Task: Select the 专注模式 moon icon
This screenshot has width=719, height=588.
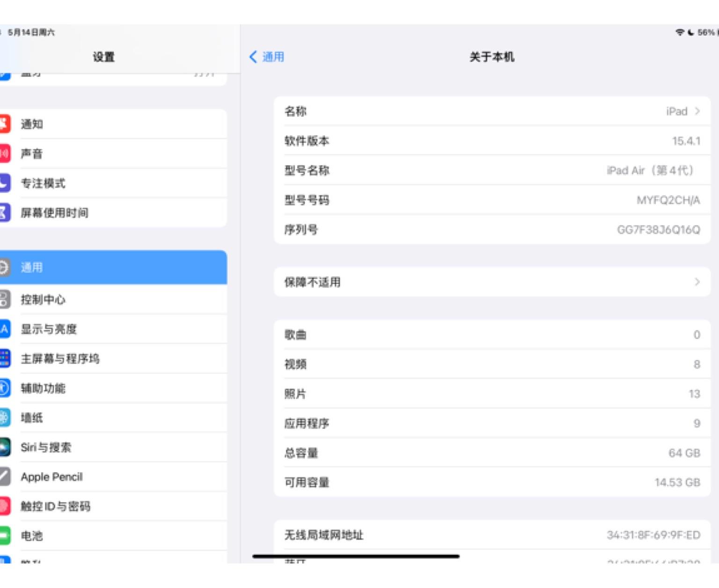Action: pos(4,183)
